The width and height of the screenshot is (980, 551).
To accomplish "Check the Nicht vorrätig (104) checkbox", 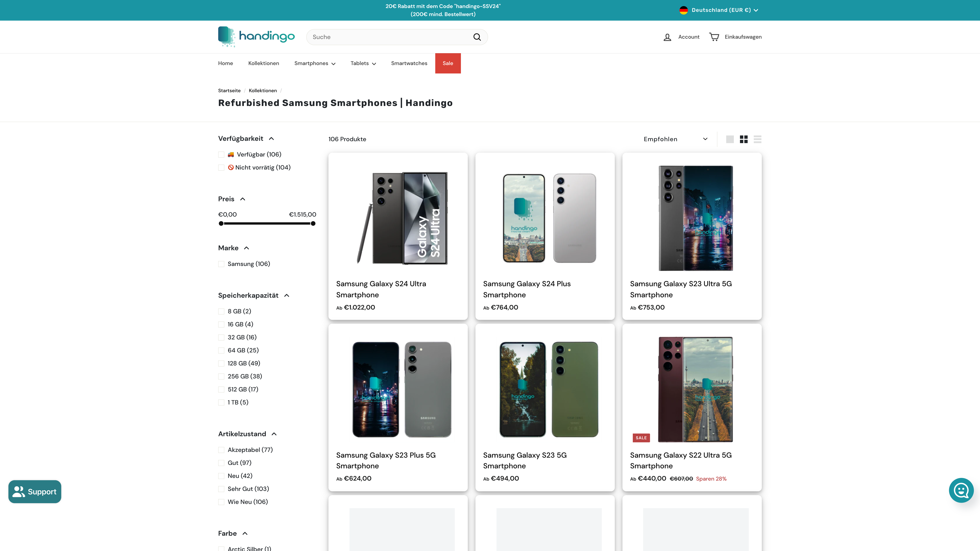I will coord(221,168).
